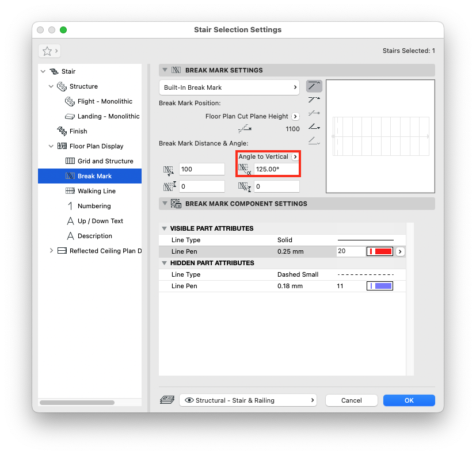The height and width of the screenshot is (455, 476).
Task: Click the Break Mark Settings panel icon
Action: click(176, 70)
